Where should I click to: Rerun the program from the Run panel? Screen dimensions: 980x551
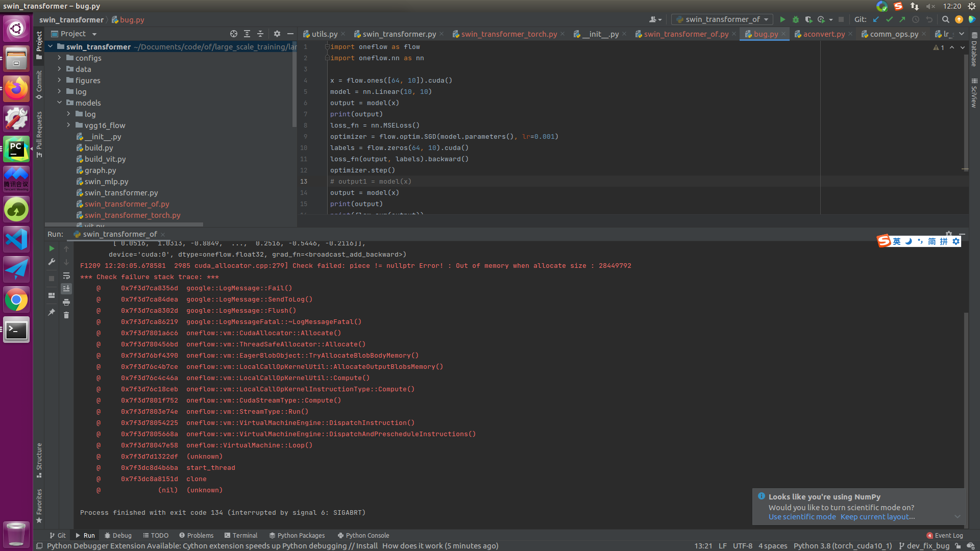[51, 248]
